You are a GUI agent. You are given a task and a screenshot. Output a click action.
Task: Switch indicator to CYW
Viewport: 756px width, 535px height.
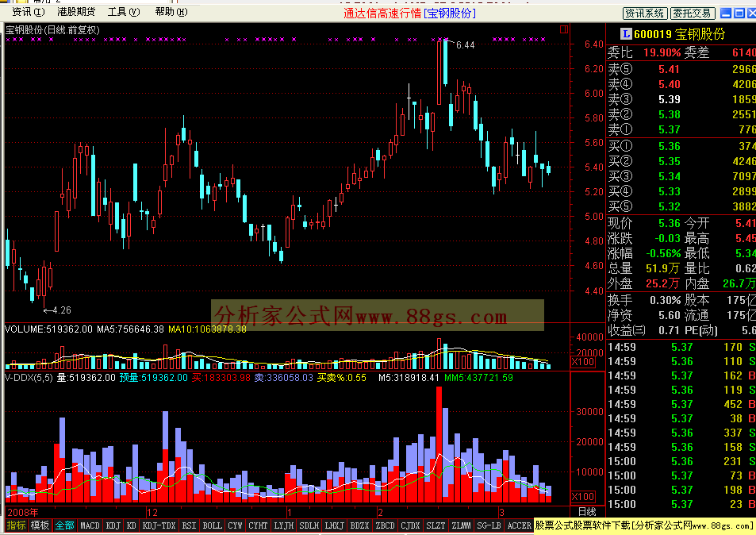(x=236, y=525)
